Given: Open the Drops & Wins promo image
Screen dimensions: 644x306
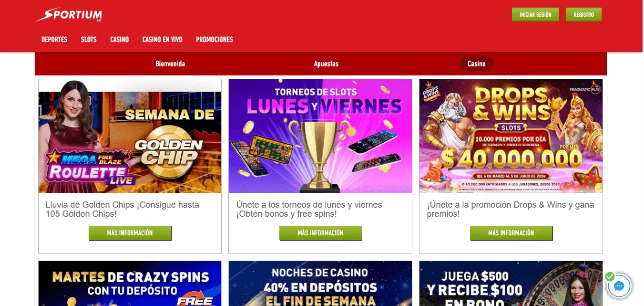Looking at the screenshot, I should [511, 136].
